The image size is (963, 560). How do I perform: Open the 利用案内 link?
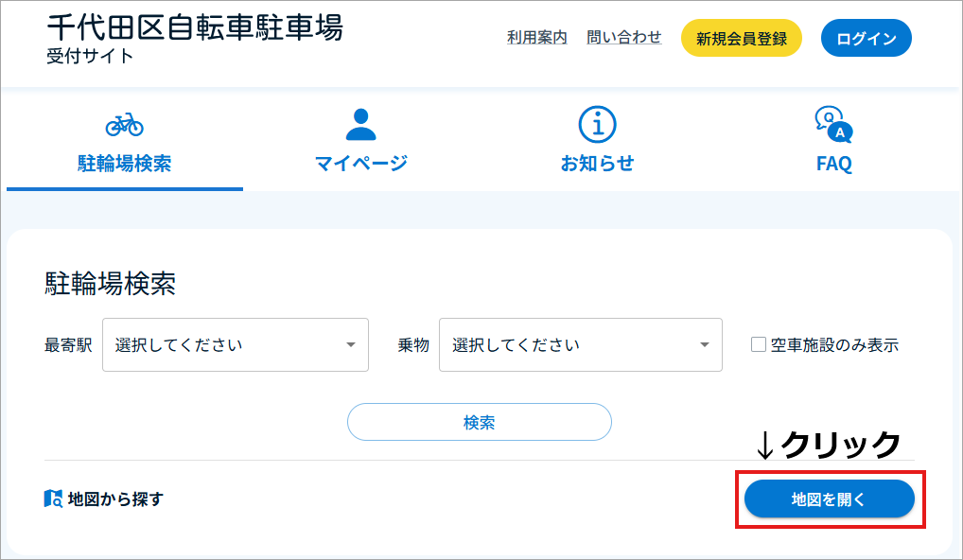[x=536, y=38]
